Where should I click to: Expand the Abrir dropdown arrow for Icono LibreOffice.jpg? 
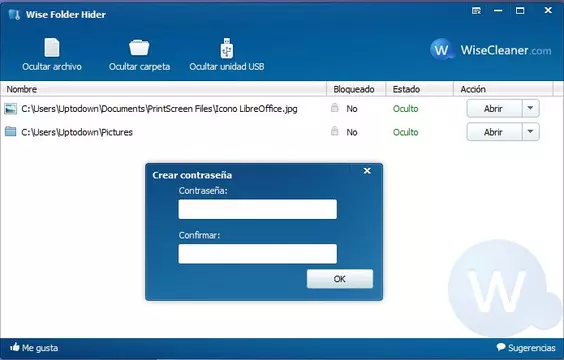click(x=530, y=108)
